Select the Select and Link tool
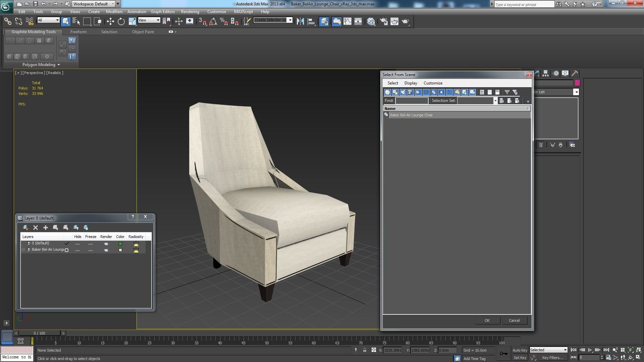The width and height of the screenshot is (644, 362). tap(7, 21)
